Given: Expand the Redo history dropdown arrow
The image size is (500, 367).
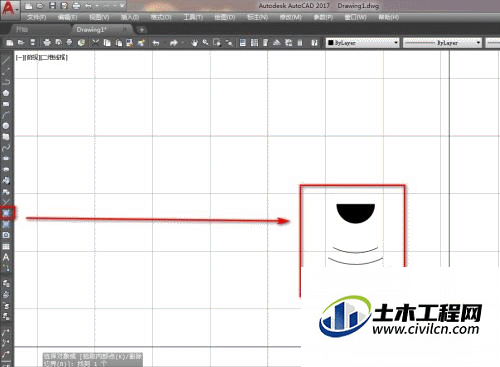Looking at the screenshot, I should coord(182,43).
